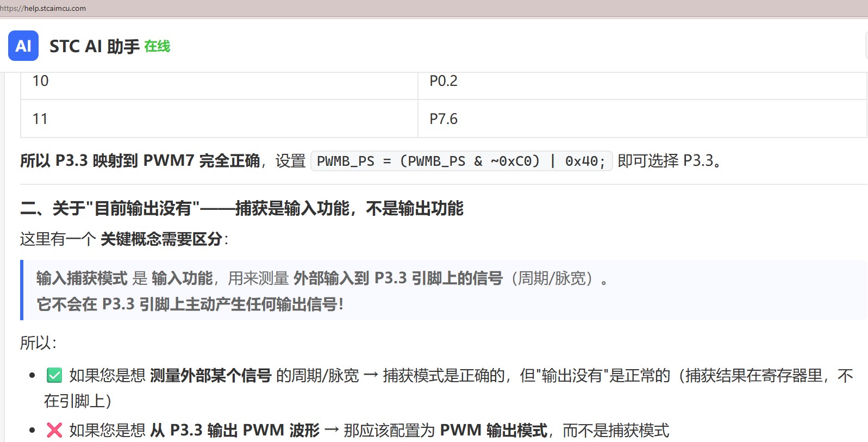Click the text 所以:
This screenshot has width=868, height=442.
pos(38,343)
